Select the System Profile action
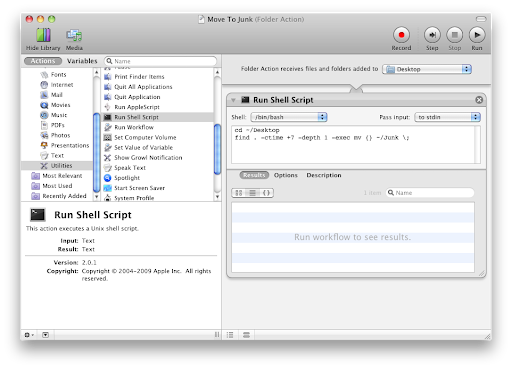The width and height of the screenshot is (512, 369). point(134,198)
